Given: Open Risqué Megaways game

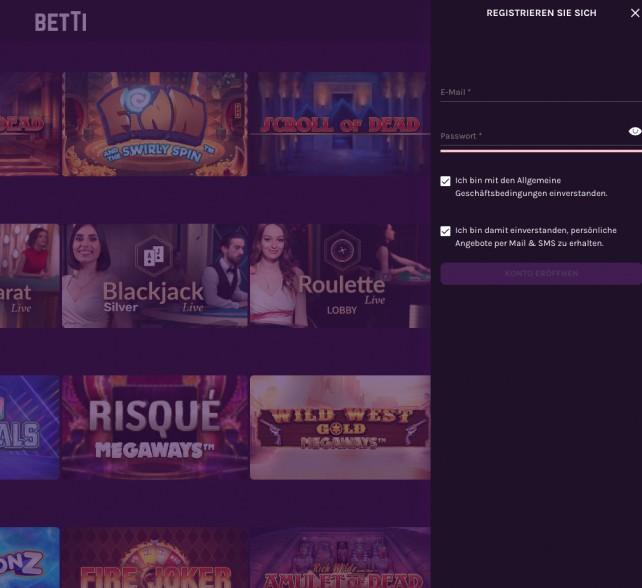Looking at the screenshot, I should click(155, 427).
